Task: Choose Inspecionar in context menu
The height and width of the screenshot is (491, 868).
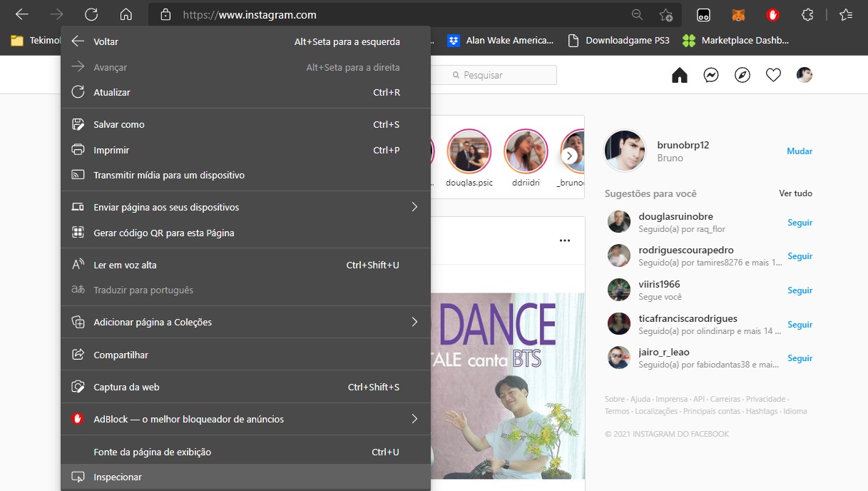Action: [x=245, y=477]
